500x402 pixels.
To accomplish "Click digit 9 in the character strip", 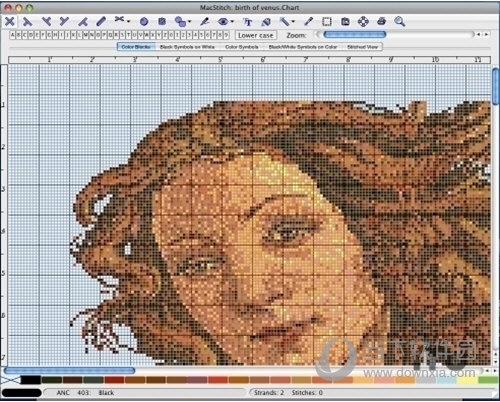I will pyautogui.click(x=226, y=35).
